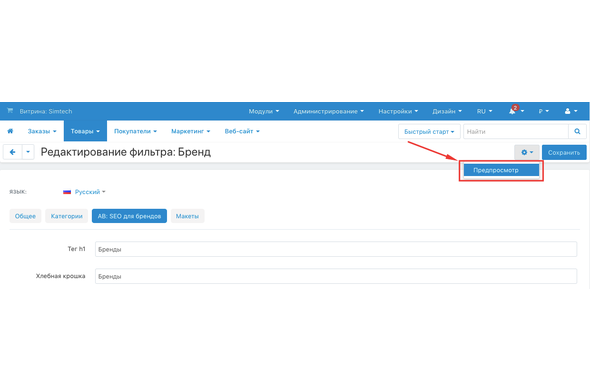This screenshot has width=590, height=391.
Task: Click the Russian flag icon
Action: (x=67, y=192)
